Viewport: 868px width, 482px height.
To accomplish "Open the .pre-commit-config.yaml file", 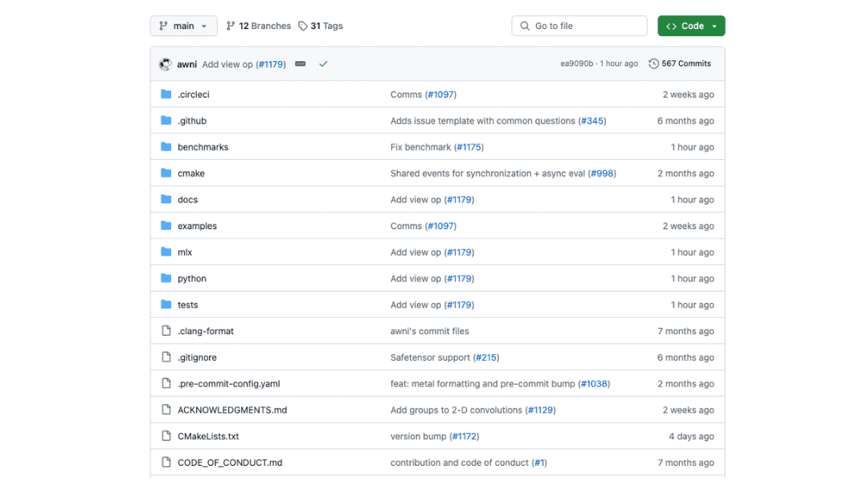I will tap(228, 384).
